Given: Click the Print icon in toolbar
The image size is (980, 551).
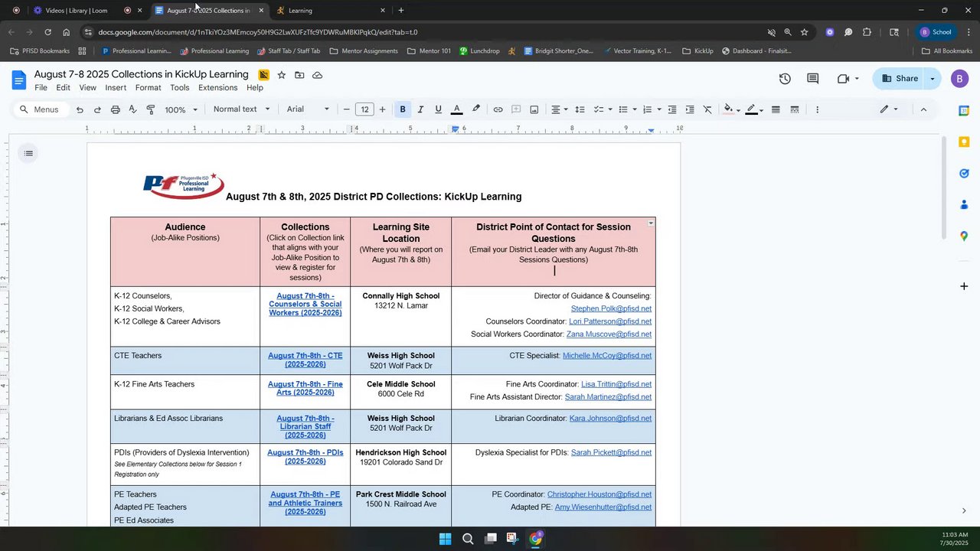Looking at the screenshot, I should pos(115,109).
